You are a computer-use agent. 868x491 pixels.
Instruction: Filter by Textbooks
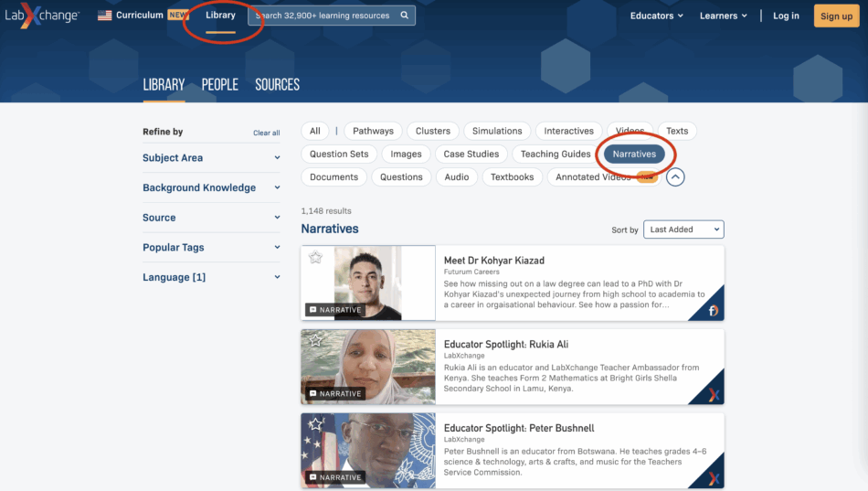pyautogui.click(x=512, y=177)
